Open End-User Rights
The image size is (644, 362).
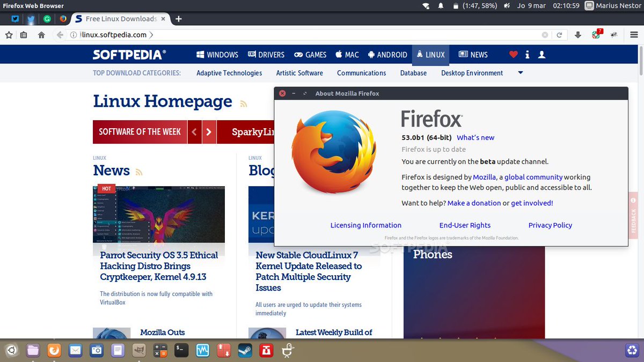click(465, 225)
